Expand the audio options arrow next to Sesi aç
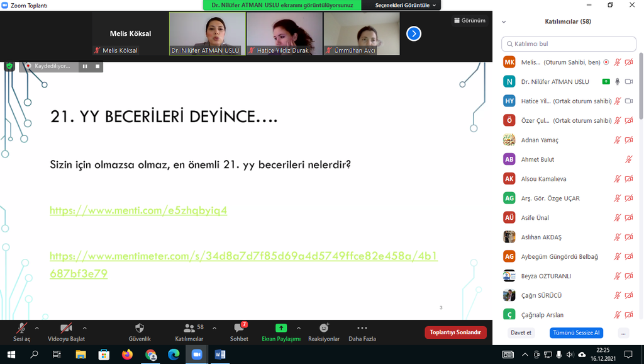The image size is (644, 364). click(x=36, y=328)
